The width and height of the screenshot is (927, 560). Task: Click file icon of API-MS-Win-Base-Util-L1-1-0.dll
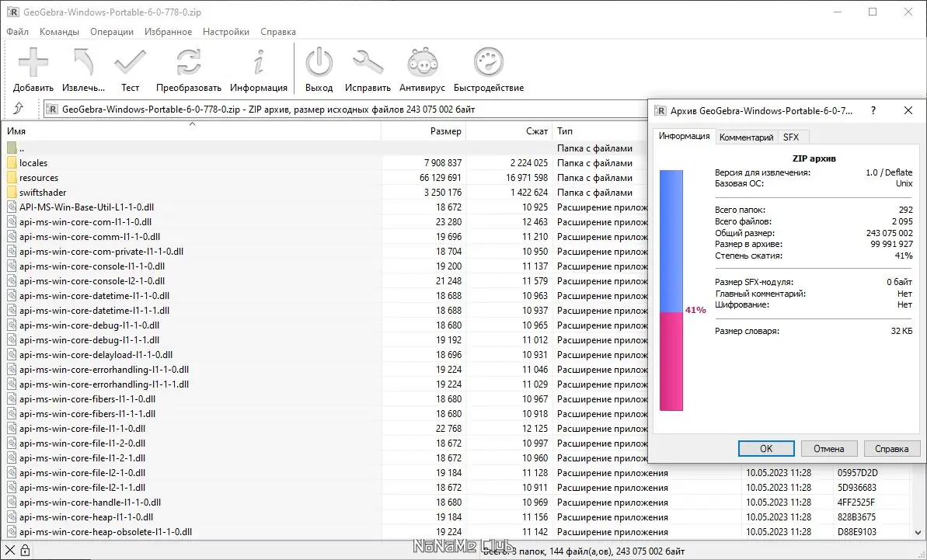pyautogui.click(x=12, y=207)
